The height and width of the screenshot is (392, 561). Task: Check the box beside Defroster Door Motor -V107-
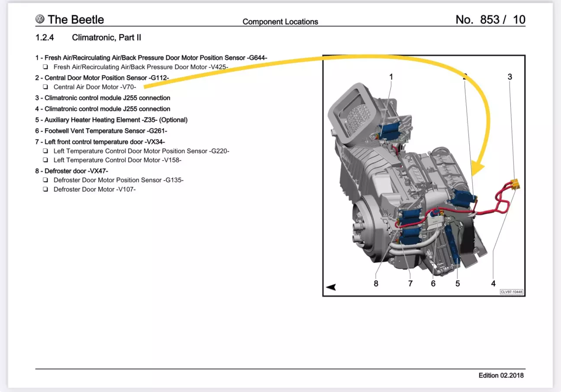pos(45,190)
